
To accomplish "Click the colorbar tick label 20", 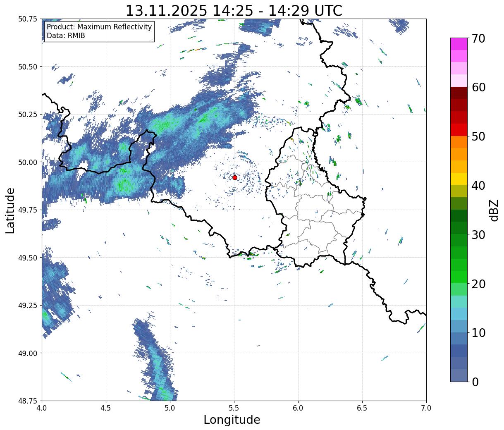I will coord(478,284).
